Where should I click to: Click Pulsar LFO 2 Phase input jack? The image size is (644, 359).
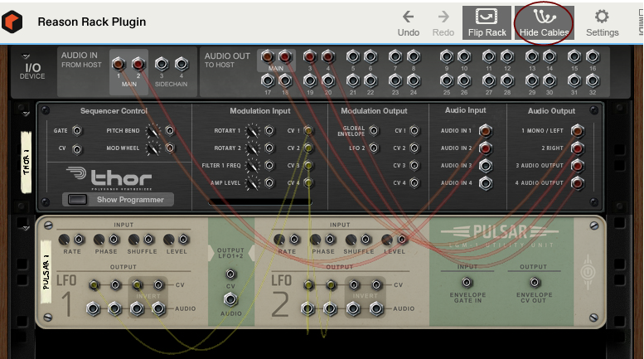click(330, 239)
